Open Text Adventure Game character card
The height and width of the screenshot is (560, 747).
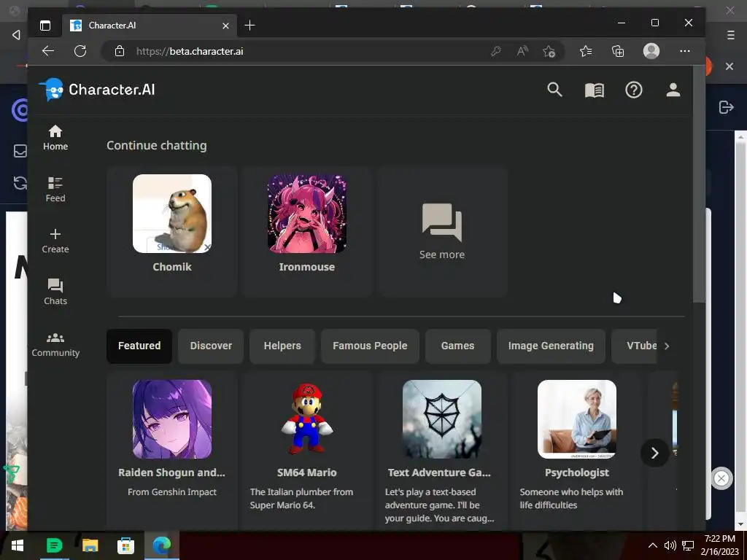(442, 450)
